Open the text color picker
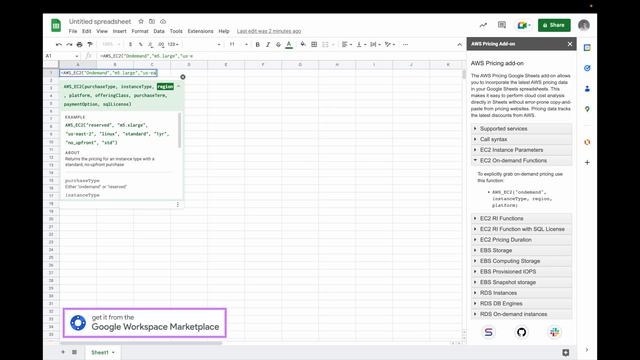 click(289, 44)
